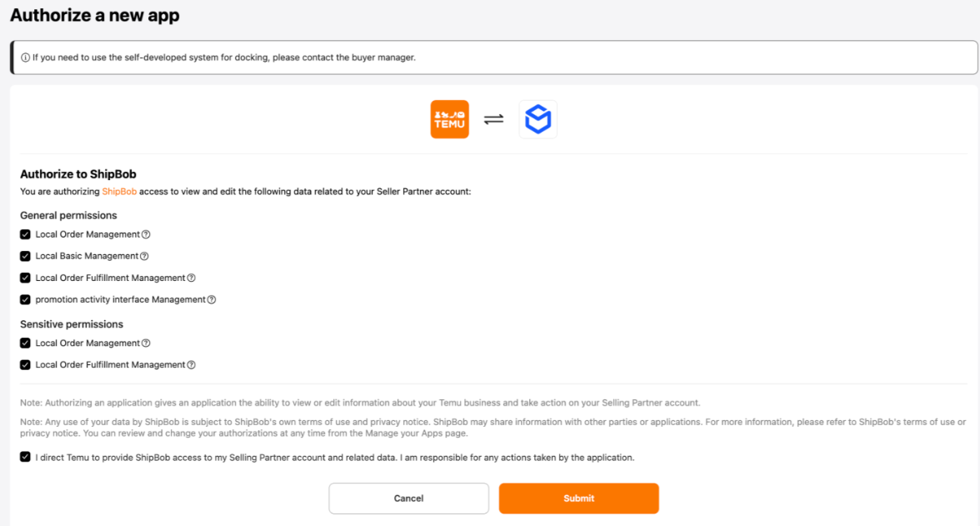Click the info icon in the notice banner
The width and height of the screenshot is (980, 526).
coord(24,57)
